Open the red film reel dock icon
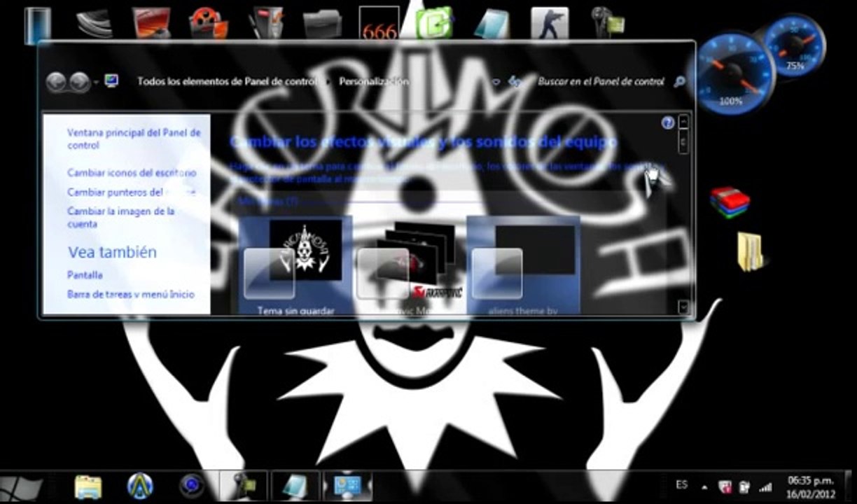857x504 pixels. (x=208, y=23)
